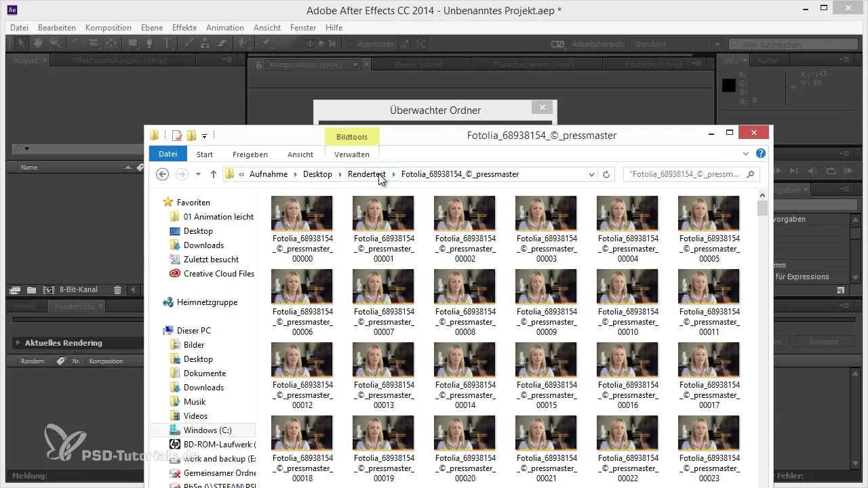Select the Brush tool

point(190,43)
